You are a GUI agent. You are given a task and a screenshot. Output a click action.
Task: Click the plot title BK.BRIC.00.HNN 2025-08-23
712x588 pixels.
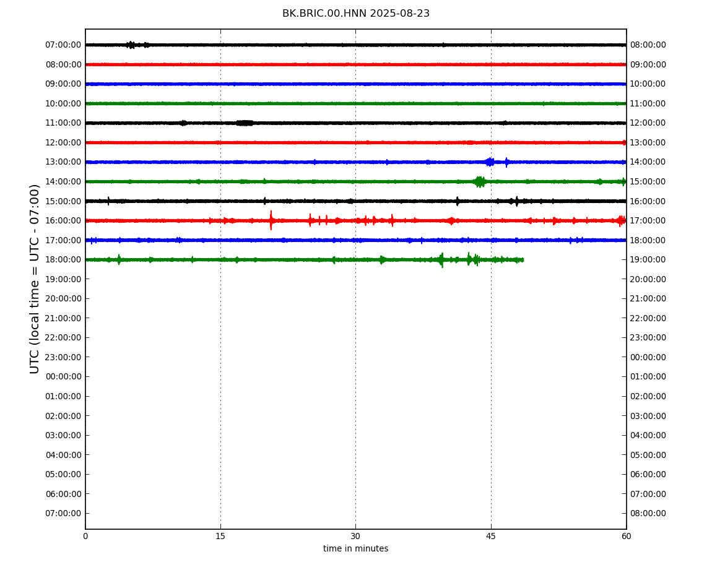(355, 14)
